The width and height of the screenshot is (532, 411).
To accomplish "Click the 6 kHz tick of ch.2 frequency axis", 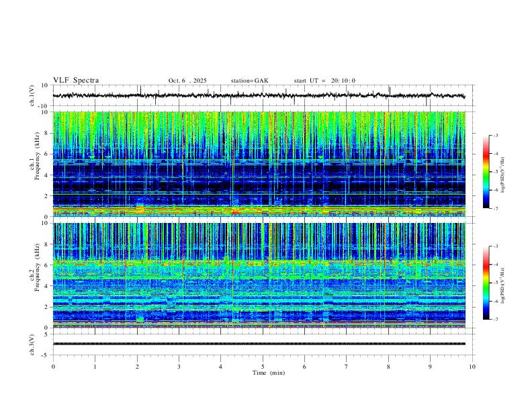I will (47, 265).
